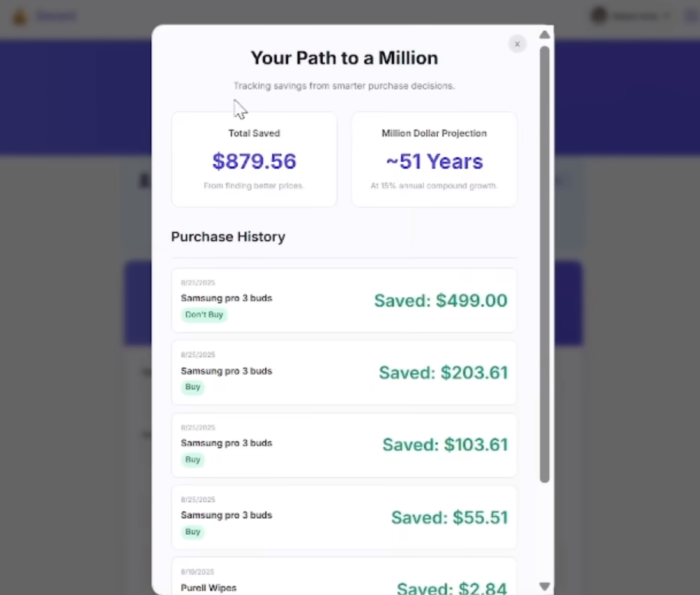Select the Total Saved $879.56 card
The width and height of the screenshot is (700, 595).
(254, 159)
